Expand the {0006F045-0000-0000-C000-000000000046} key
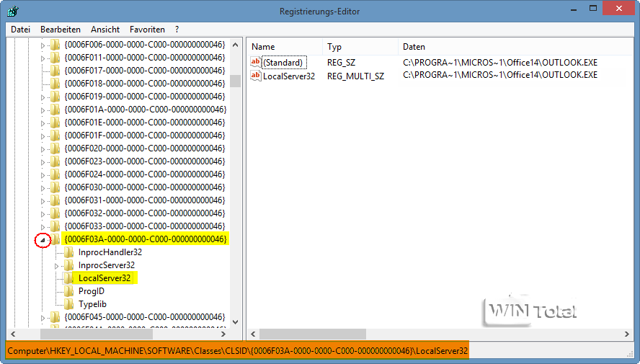Viewport: 640px width, 364px height. point(43,318)
